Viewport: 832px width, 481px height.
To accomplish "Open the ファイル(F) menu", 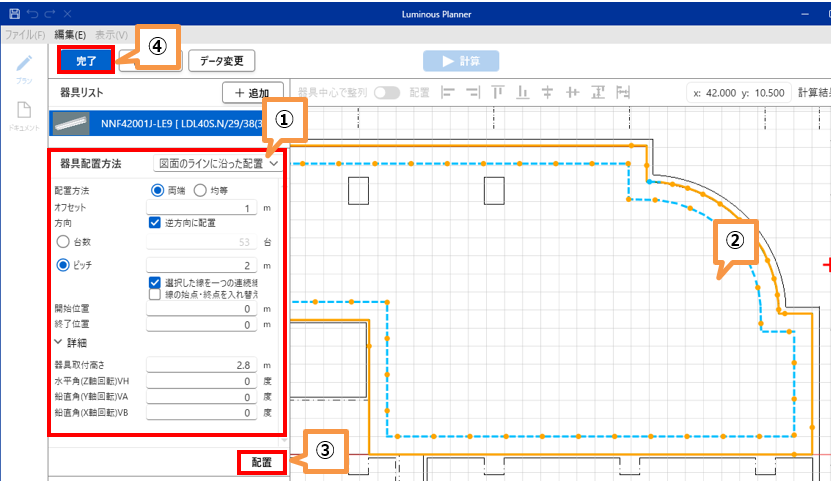I will (x=25, y=34).
